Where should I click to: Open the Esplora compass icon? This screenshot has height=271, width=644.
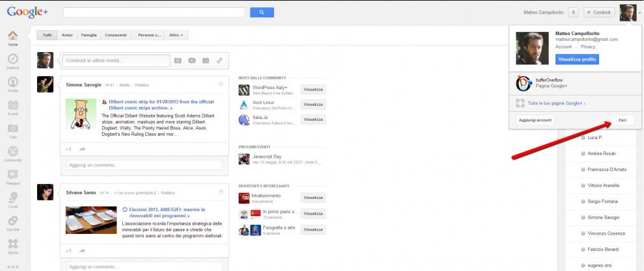point(13,58)
